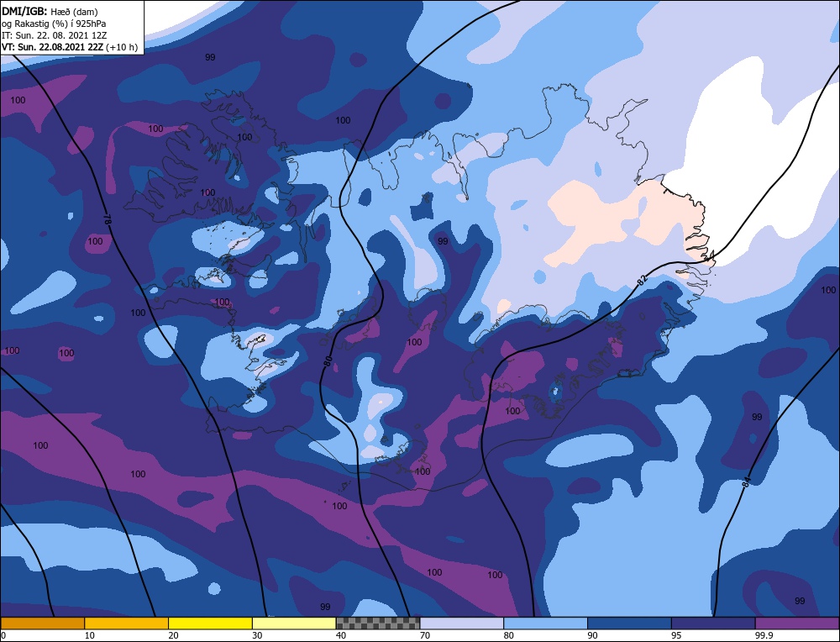Viewport: 840px width, 642px height.
Task: Click the "DMI/IGB: Hæð (dam)" title line
Action: click(50, 11)
